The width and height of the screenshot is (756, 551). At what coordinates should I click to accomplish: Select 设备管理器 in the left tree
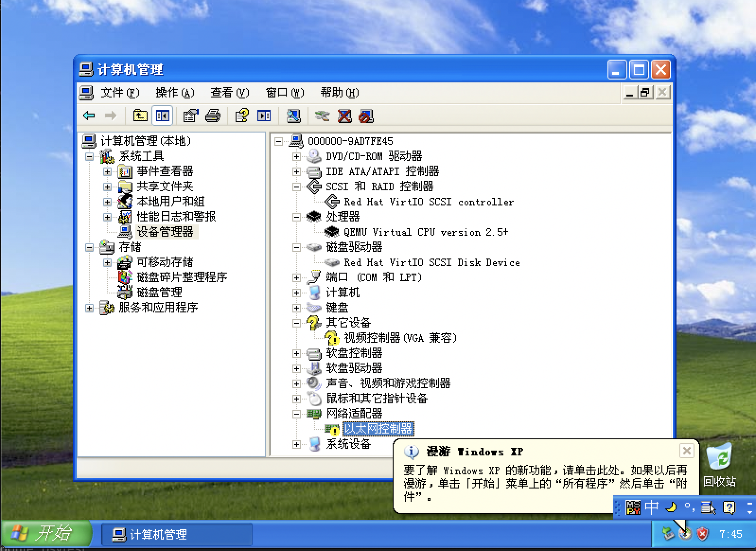pos(165,232)
